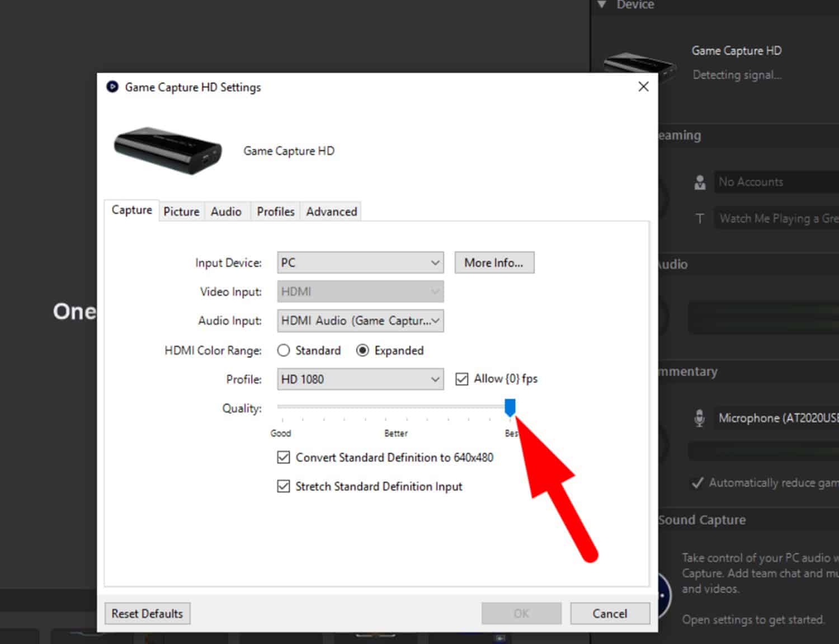Open the No Accounts field in main window
Image resolution: width=839 pixels, height=644 pixels.
[x=776, y=182]
